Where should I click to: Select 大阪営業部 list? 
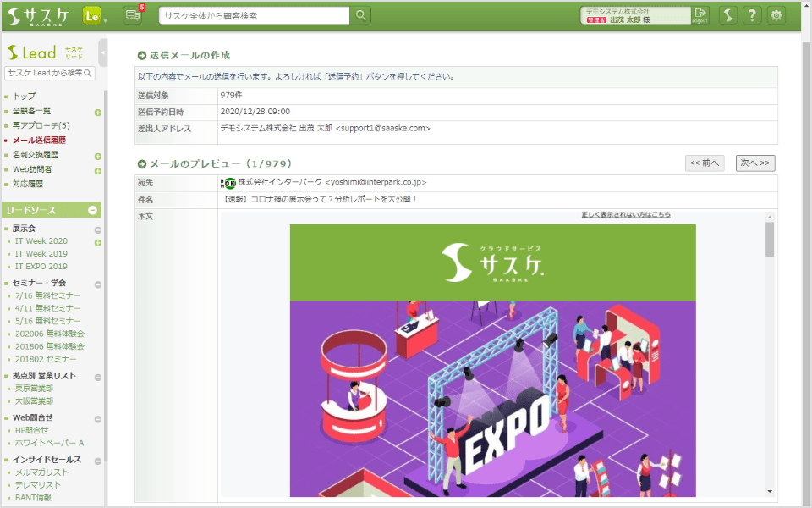point(34,400)
